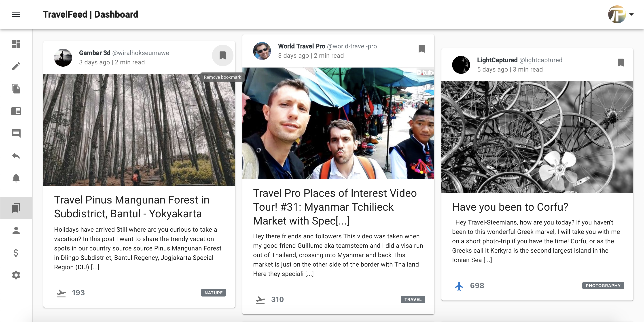The height and width of the screenshot is (322, 644).
Task: Upvote the Pinus Mangunan post with 193 miles
Action: point(61,293)
